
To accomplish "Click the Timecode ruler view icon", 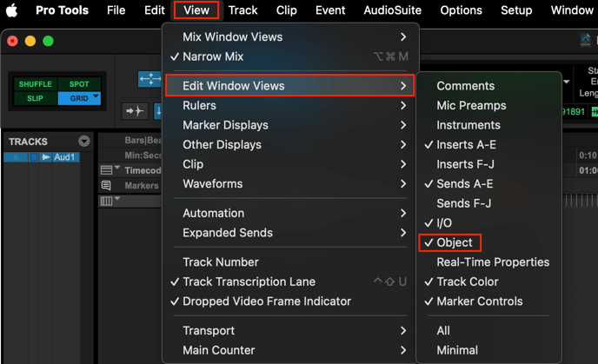I will click(x=106, y=171).
